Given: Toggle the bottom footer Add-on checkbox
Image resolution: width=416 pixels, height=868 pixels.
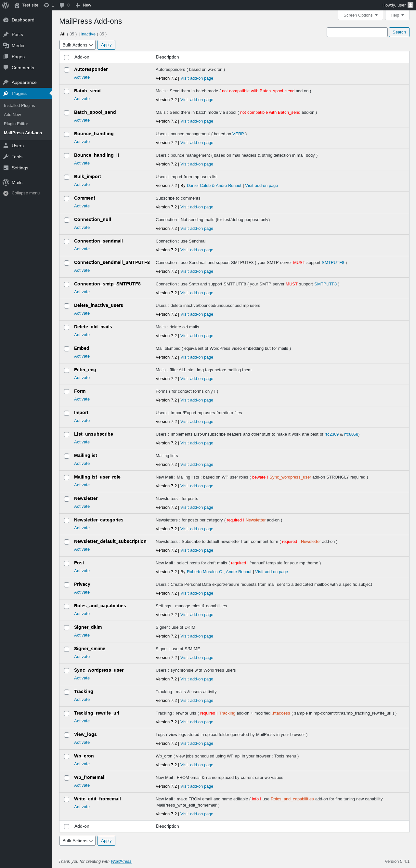Looking at the screenshot, I should pyautogui.click(x=67, y=827).
